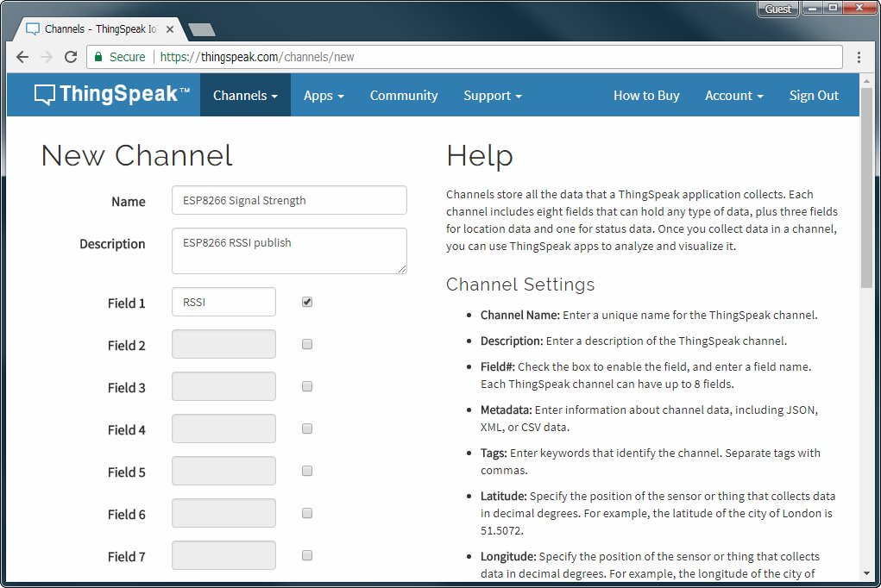Click the Field 1 label

(127, 303)
